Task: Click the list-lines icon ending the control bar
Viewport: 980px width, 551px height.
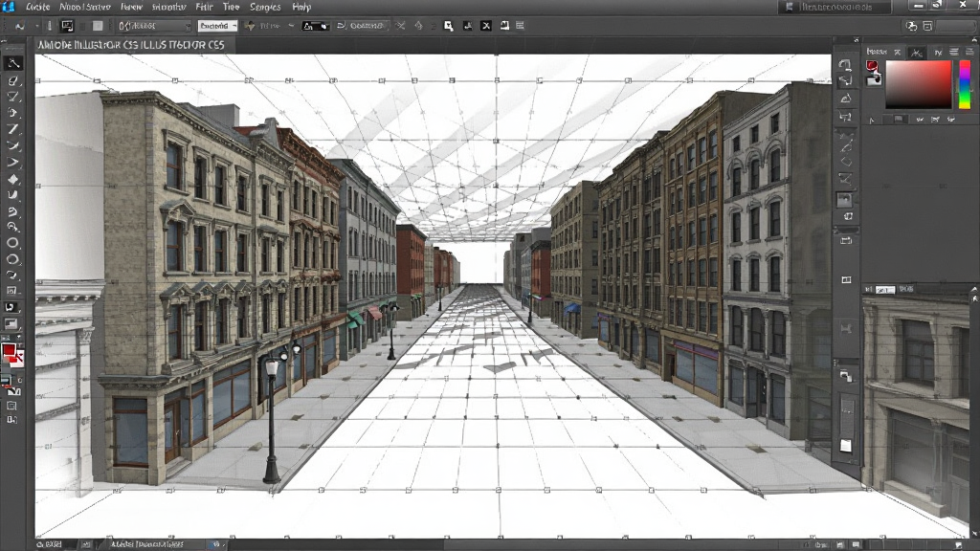Action: click(520, 26)
